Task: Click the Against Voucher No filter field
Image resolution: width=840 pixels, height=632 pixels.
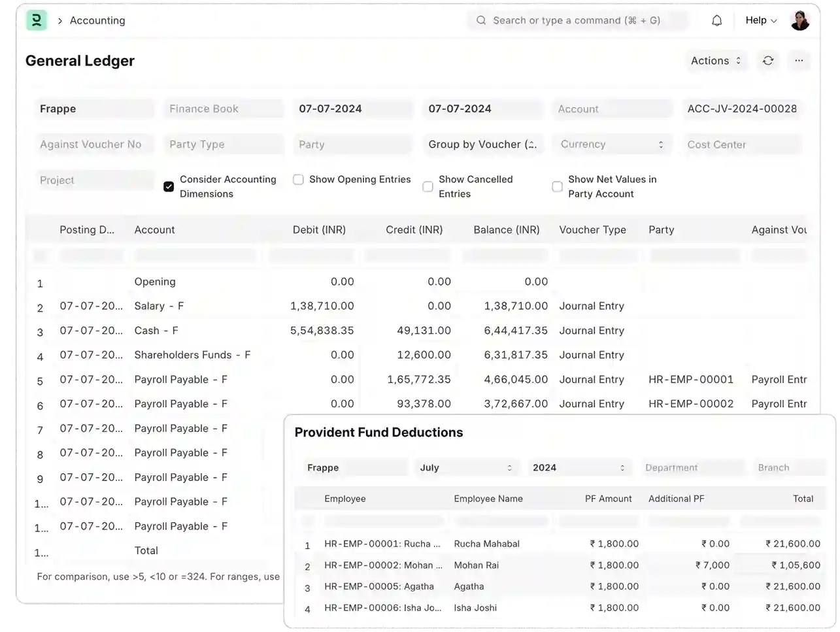Action: tap(94, 144)
